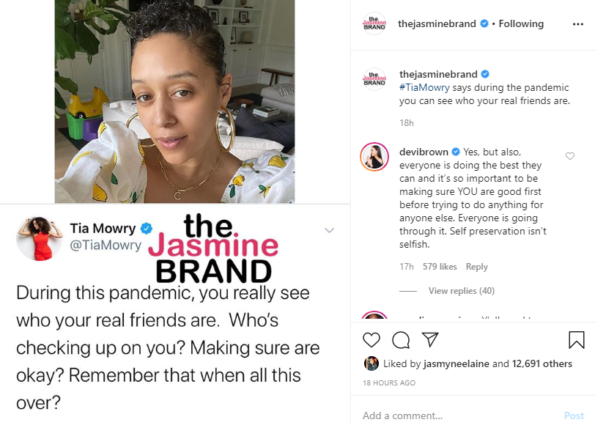Open the #TiaMowry hashtag link
Screen dimensions: 595x425
(424, 87)
